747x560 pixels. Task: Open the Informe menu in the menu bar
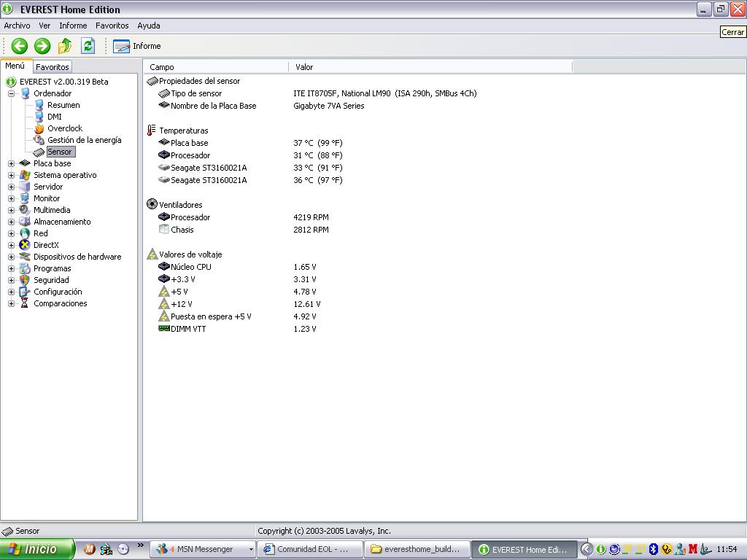click(73, 26)
